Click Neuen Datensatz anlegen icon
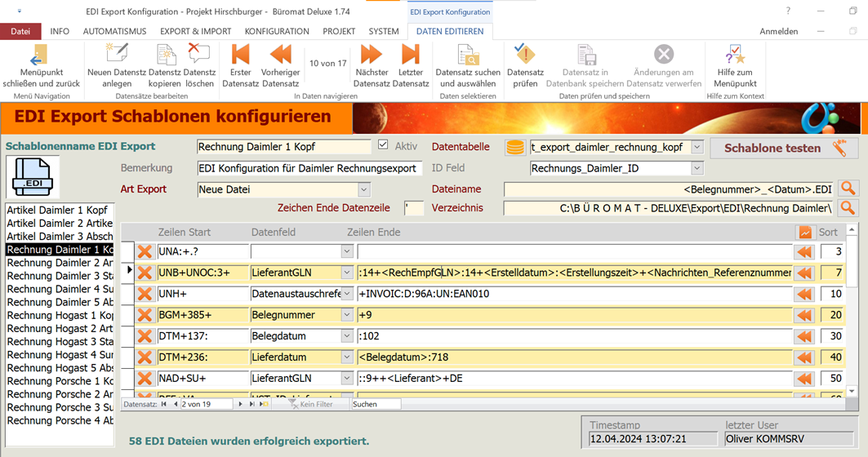Screen dimensions: 868x457 117,55
